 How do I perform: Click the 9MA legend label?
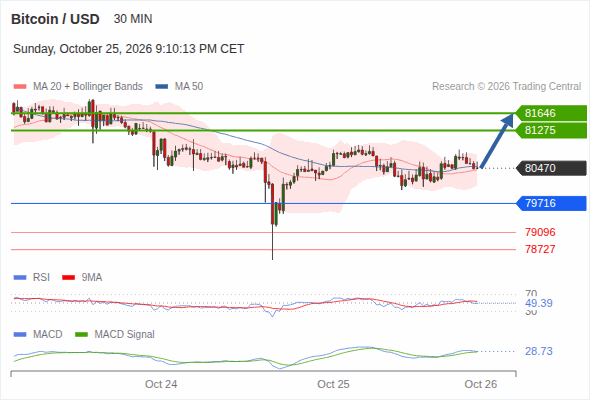click(x=92, y=278)
